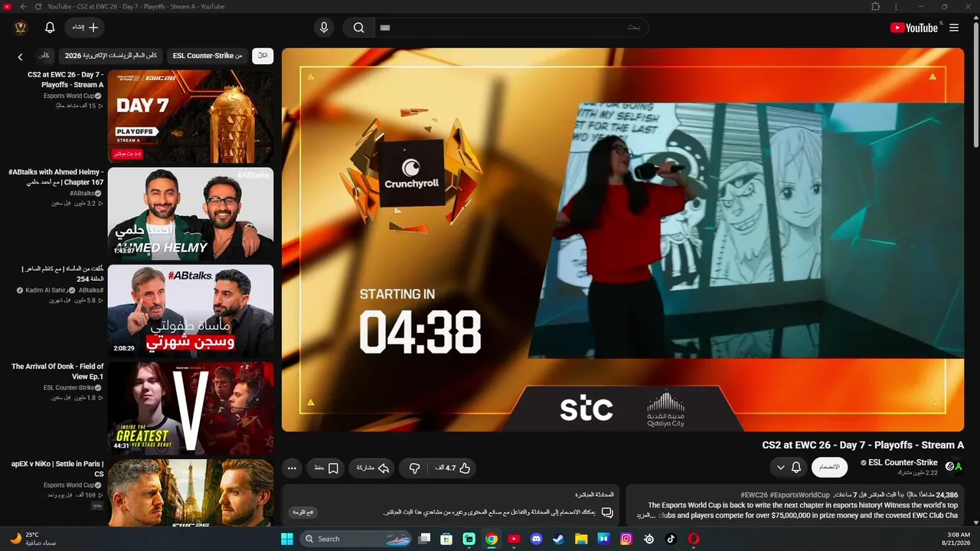Click the Create plus button
980x551 pixels.
point(84,28)
